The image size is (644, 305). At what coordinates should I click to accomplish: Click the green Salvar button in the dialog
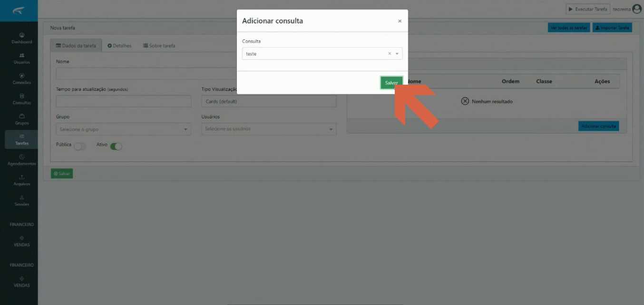click(x=391, y=83)
